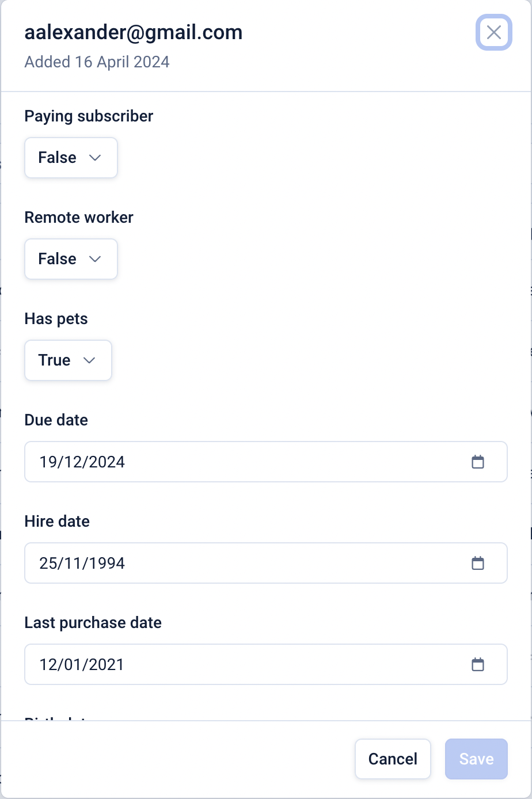Open the Last purchase date calendar icon
The image size is (532, 799).
pyautogui.click(x=478, y=664)
